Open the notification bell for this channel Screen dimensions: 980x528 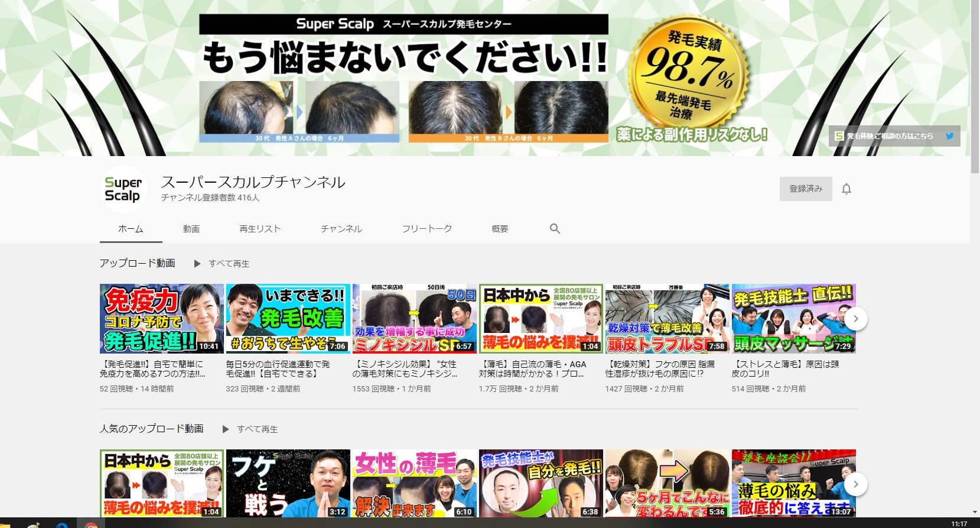pyautogui.click(x=846, y=189)
